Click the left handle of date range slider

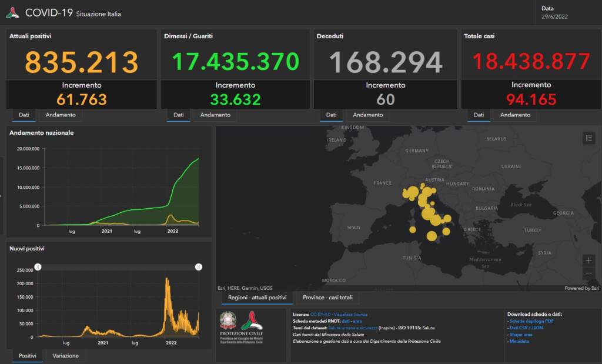[x=38, y=267]
